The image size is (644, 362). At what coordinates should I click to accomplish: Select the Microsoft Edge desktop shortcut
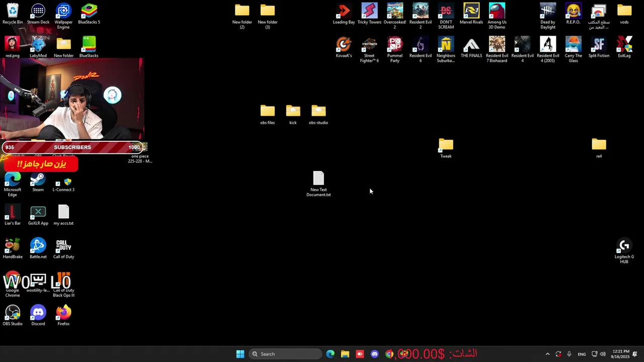pos(13,184)
